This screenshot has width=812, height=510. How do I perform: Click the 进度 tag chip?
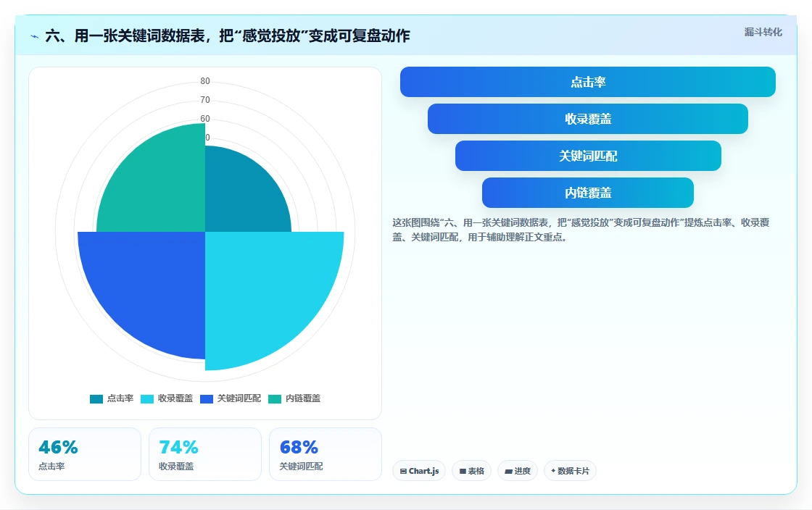[518, 471]
